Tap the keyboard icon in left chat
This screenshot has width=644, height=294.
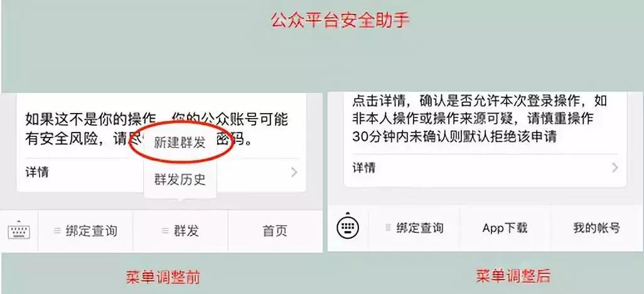[x=18, y=231]
